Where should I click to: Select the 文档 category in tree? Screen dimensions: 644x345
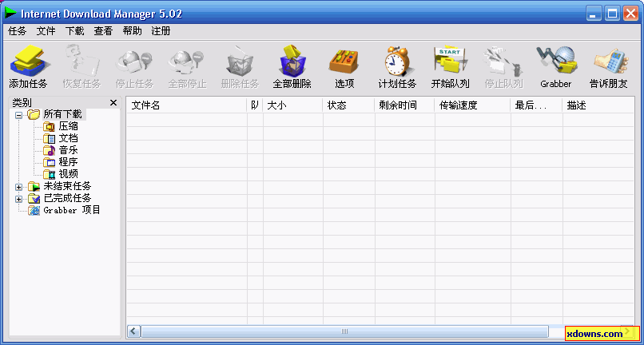[x=68, y=138]
